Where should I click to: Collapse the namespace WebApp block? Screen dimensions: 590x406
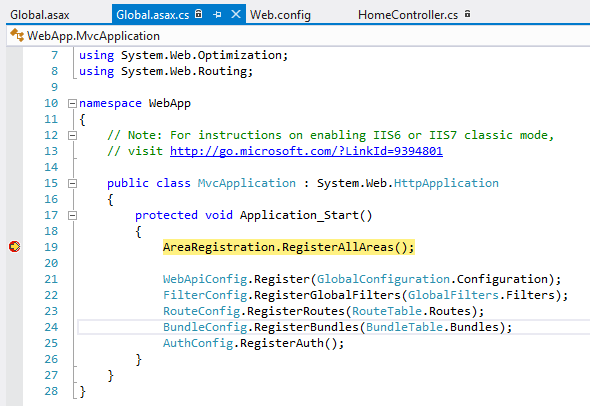(72, 103)
